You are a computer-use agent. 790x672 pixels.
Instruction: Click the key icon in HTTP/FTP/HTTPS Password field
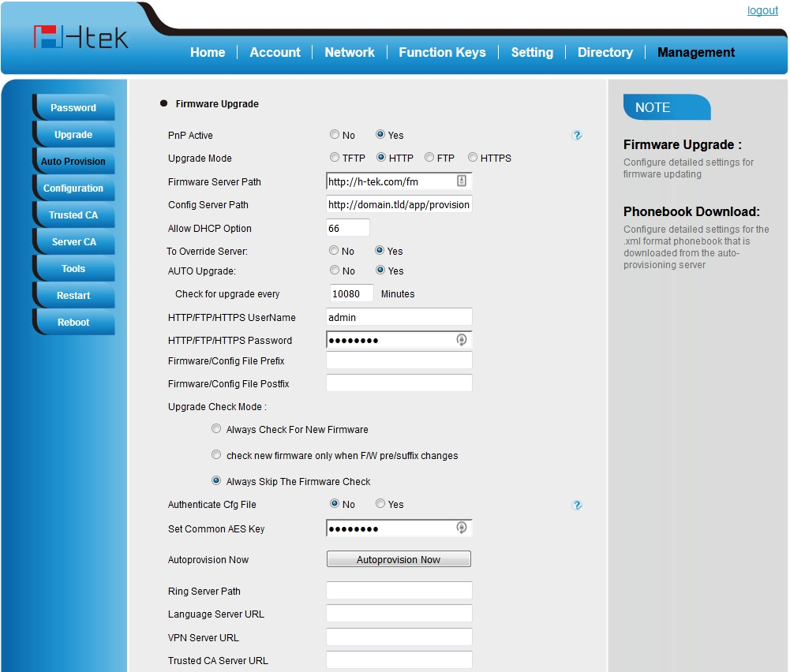point(462,340)
